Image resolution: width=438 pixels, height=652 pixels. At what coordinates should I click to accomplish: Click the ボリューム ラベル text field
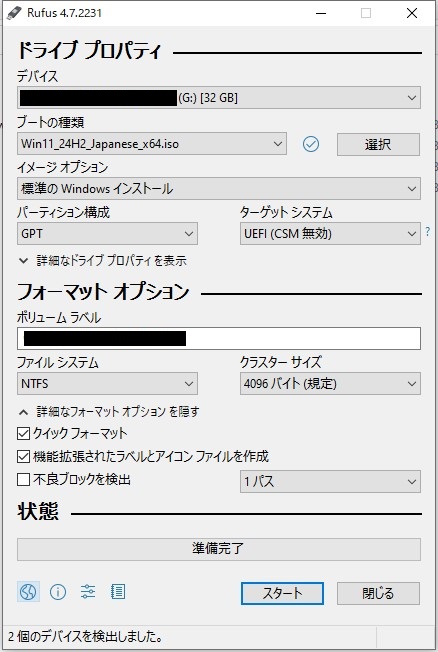point(219,338)
